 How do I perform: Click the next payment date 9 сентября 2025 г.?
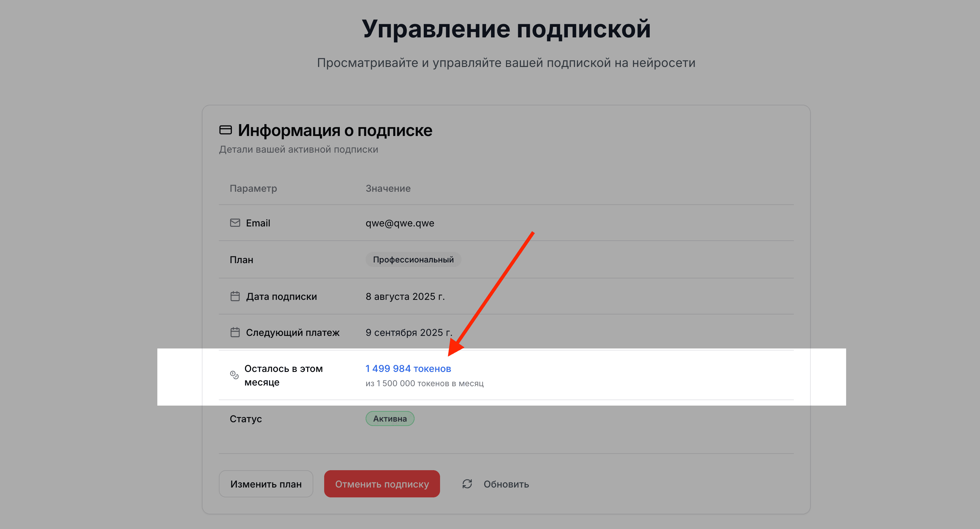coord(408,331)
